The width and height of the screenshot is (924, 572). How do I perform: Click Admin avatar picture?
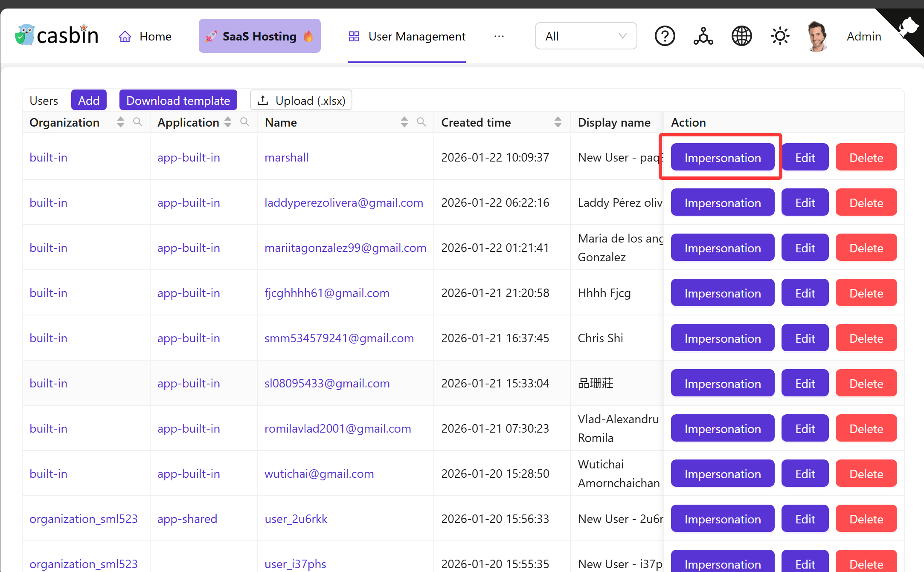816,36
